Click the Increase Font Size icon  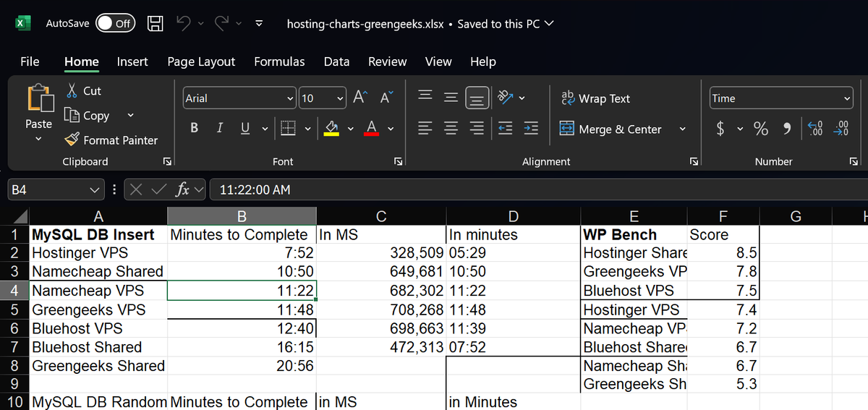(x=360, y=98)
